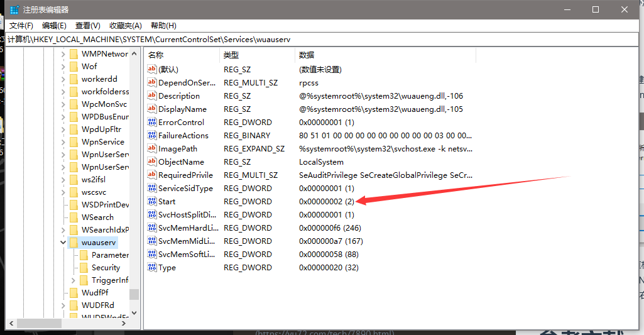Viewport: 644px width, 335px height.
Task: Open the 帮助(H) menu
Action: 162,26
